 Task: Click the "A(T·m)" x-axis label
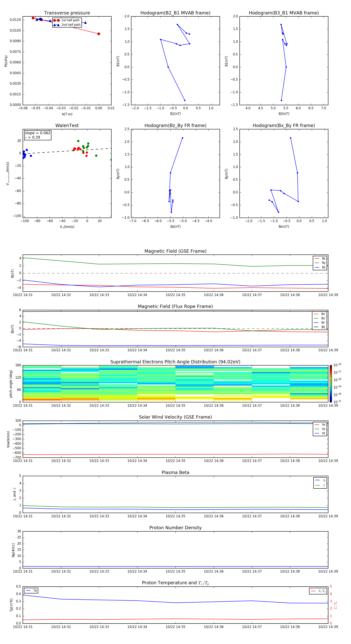[67, 114]
